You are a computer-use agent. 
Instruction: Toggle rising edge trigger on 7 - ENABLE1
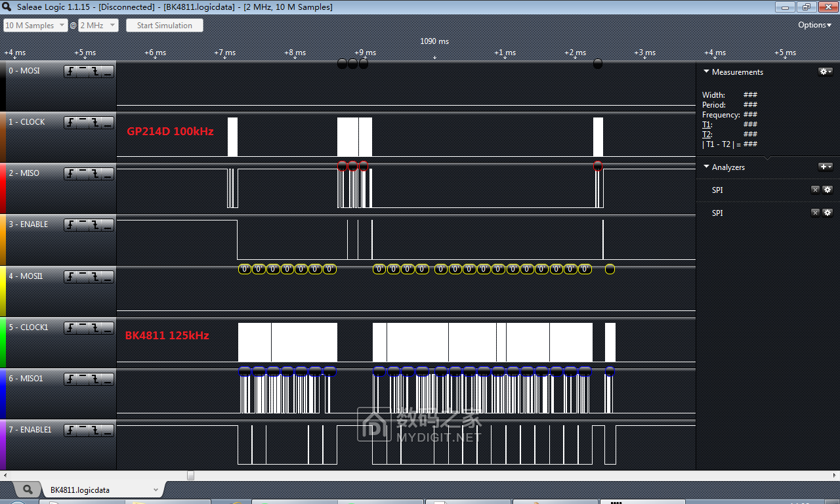[x=70, y=430]
